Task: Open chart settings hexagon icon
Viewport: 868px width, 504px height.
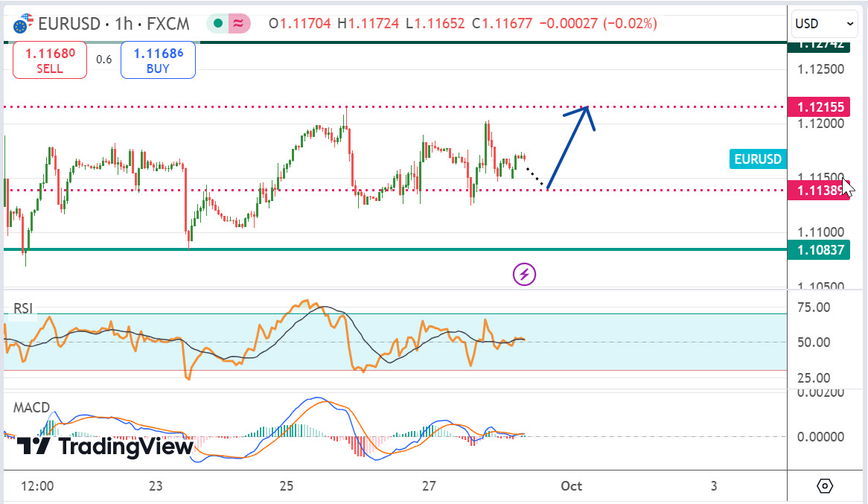Action: 825,486
